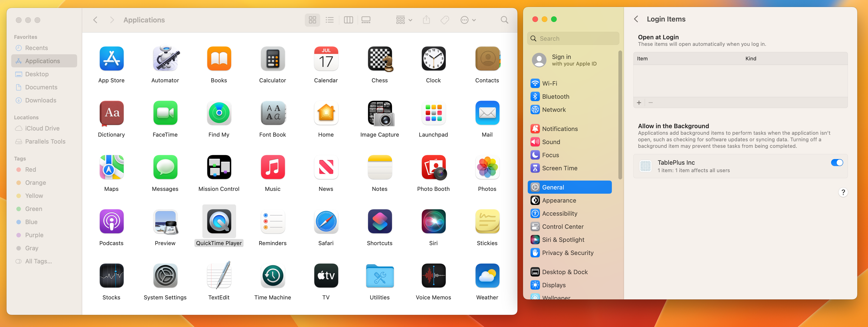Viewport: 868px width, 327px height.
Task: Select the Time Machine icon
Action: tap(272, 276)
